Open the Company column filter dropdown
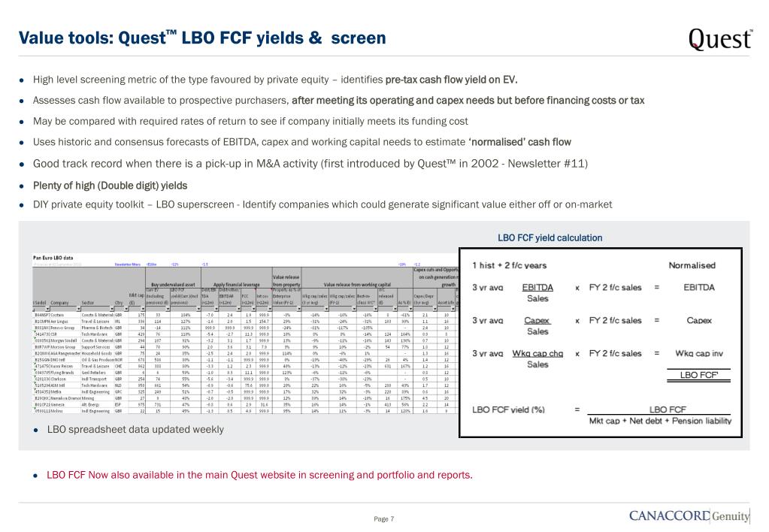 [x=78, y=309]
